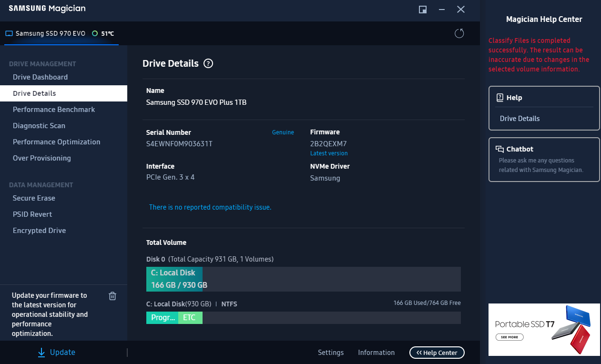Click the Latest version firmware link
601x364 pixels.
coord(329,153)
